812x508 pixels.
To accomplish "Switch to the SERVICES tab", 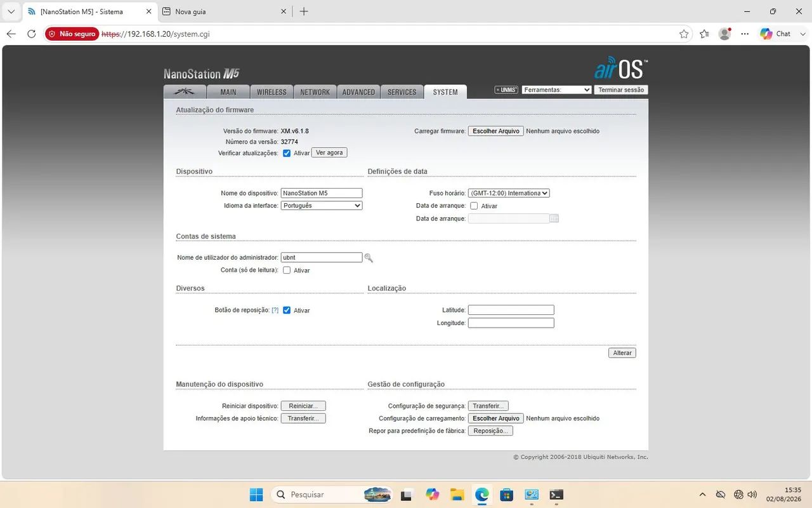I will (x=402, y=92).
